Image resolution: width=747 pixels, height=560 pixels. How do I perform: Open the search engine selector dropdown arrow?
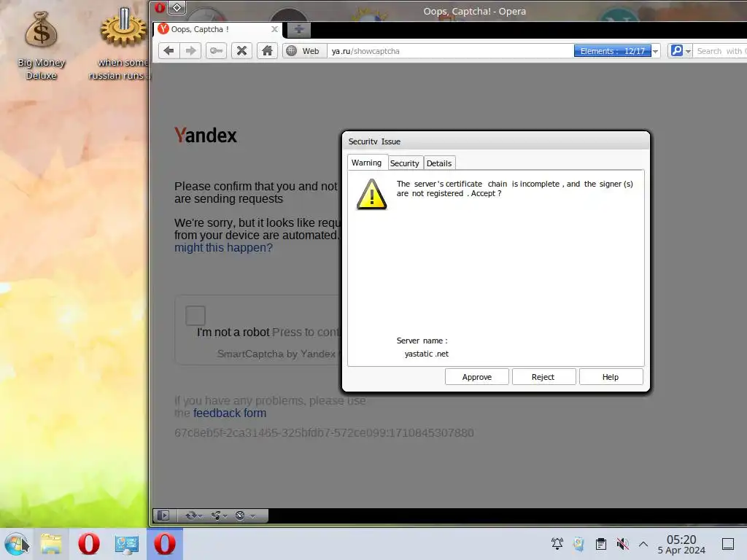point(688,51)
